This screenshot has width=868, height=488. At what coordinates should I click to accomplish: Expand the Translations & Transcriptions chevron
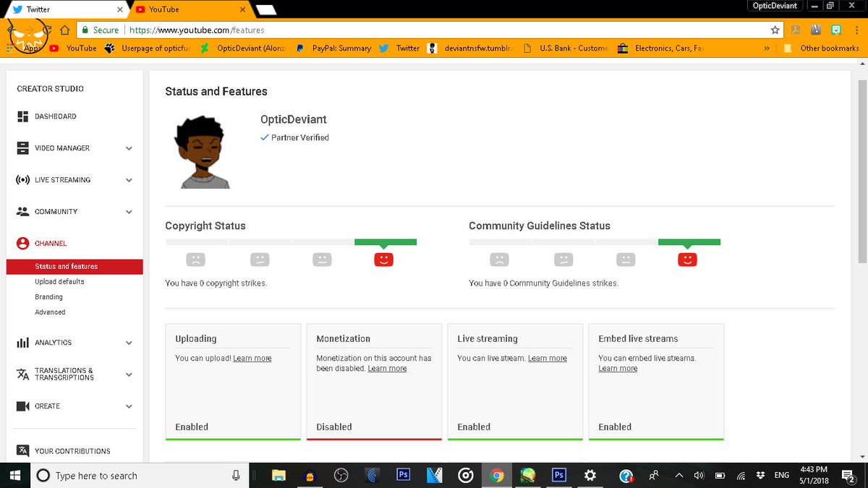(x=129, y=374)
